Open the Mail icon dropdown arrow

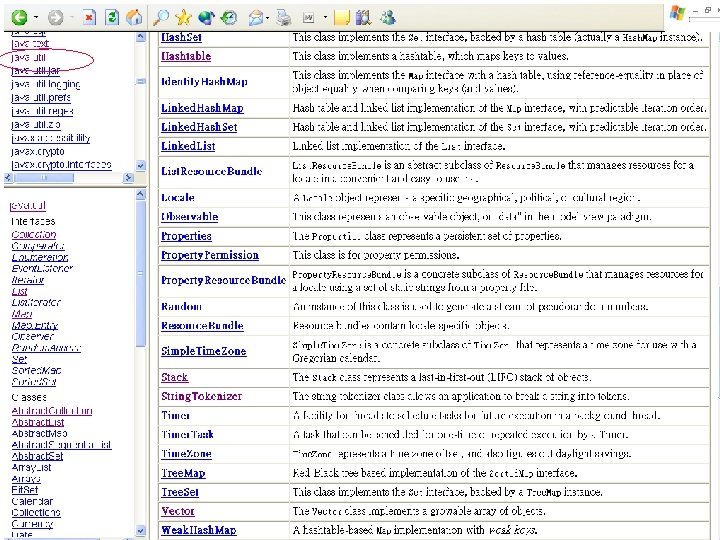point(267,18)
